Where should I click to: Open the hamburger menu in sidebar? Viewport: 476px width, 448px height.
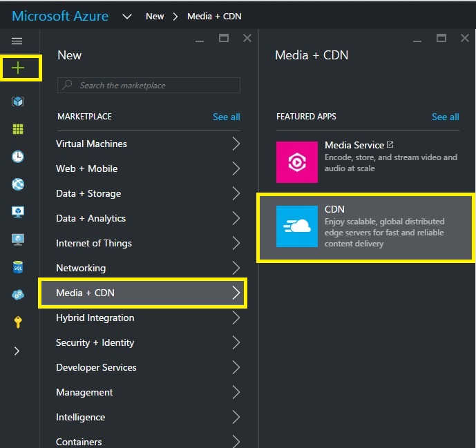17,41
